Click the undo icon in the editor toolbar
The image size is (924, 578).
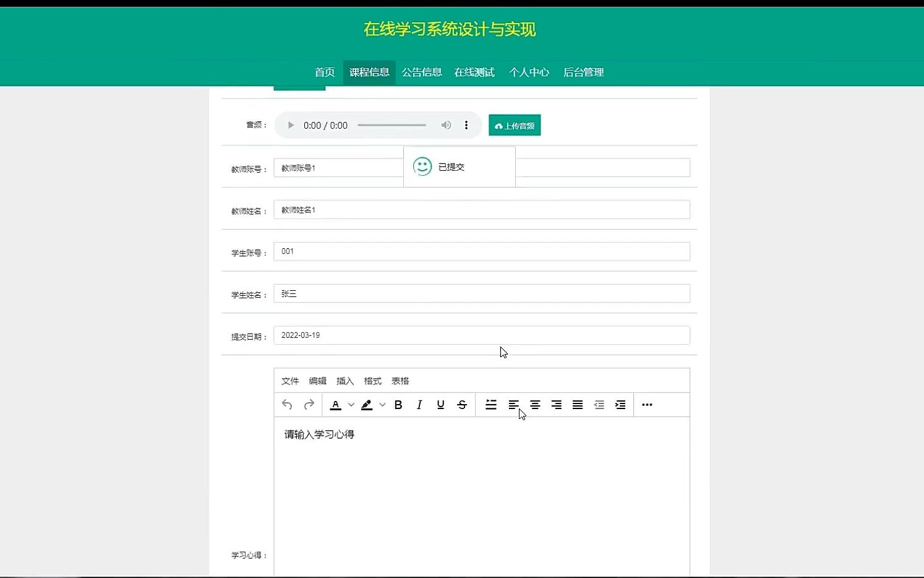287,404
